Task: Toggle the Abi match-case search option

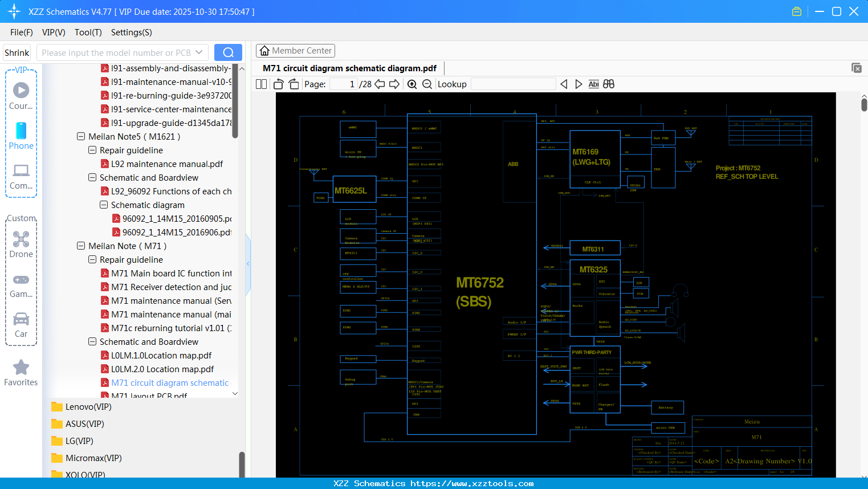Action: pos(593,84)
